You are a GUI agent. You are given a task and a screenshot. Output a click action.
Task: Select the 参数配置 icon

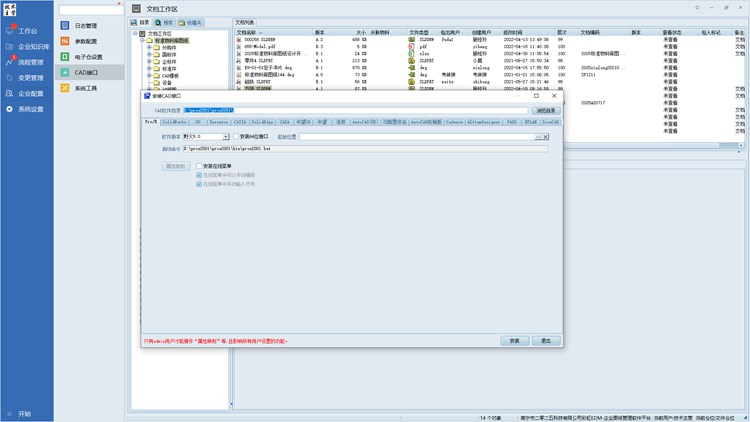pos(66,41)
